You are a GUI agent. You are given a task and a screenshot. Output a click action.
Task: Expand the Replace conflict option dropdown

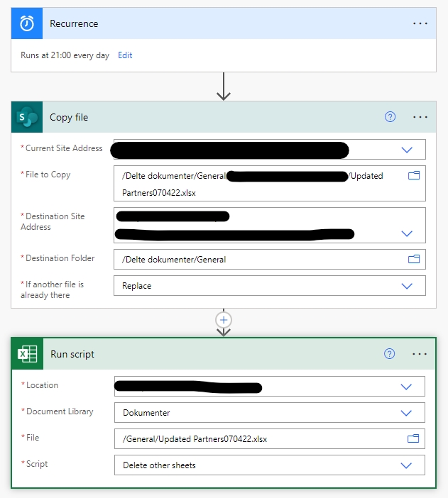407,286
